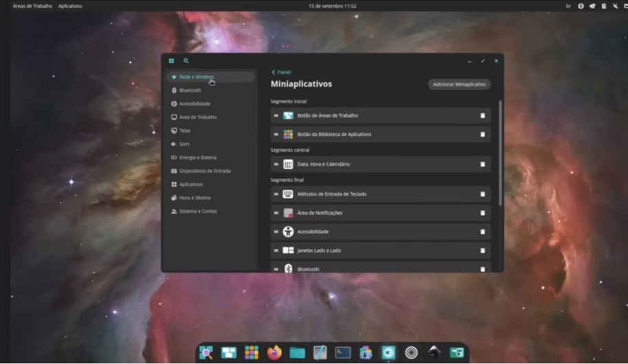Open the file manager folder in dock
The image size is (628, 364).
pos(297,353)
